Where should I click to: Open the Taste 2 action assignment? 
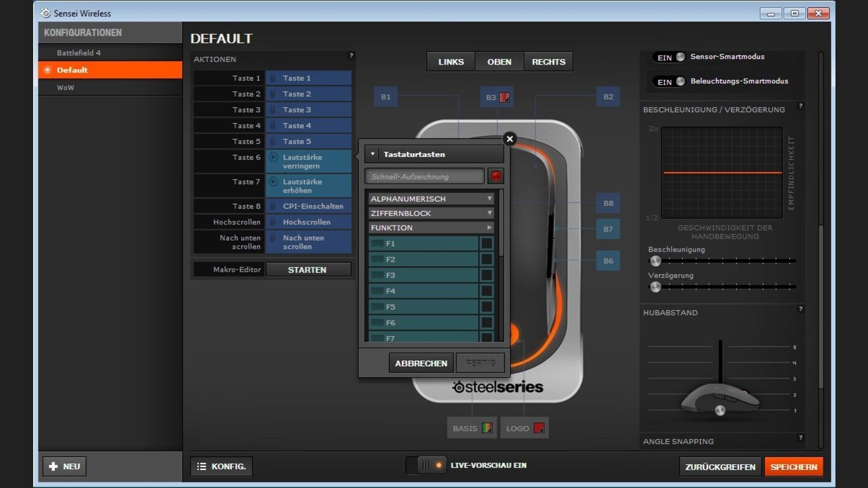point(308,93)
